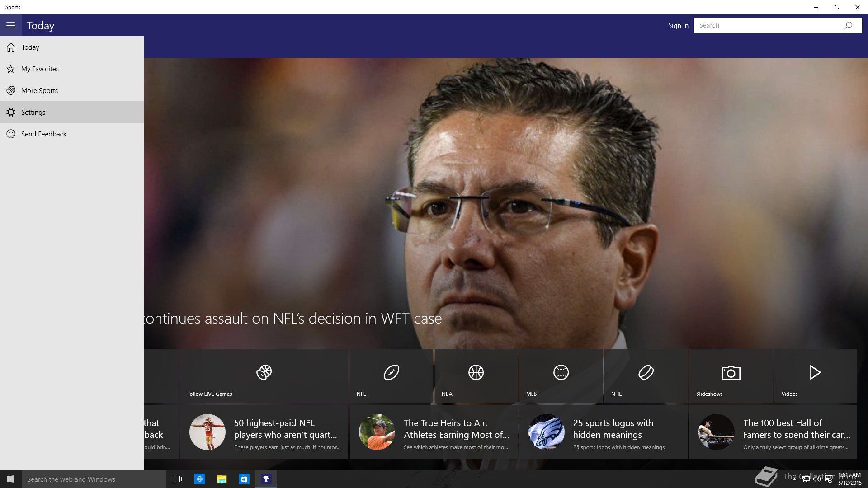Click the Sports trophy icon on the taskbar

266,479
